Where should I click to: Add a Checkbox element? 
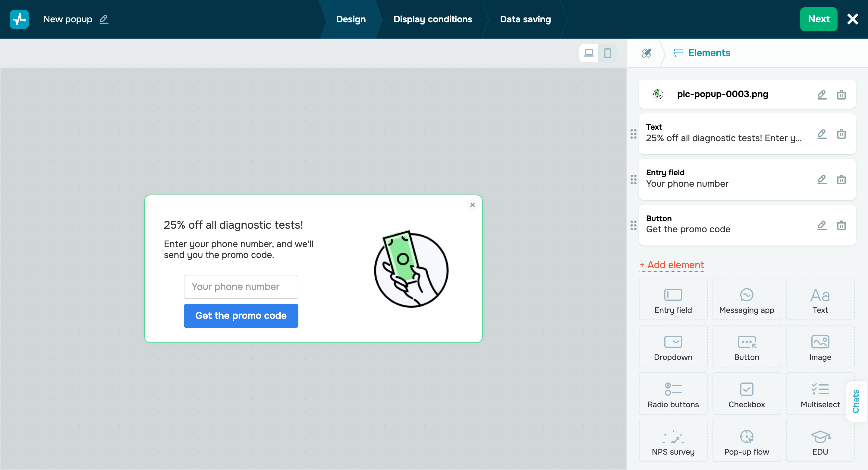coord(746,393)
